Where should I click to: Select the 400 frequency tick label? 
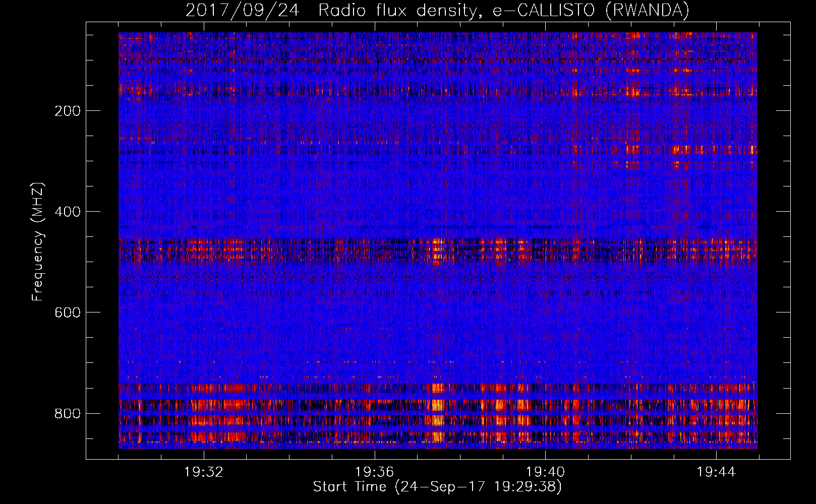(x=67, y=212)
